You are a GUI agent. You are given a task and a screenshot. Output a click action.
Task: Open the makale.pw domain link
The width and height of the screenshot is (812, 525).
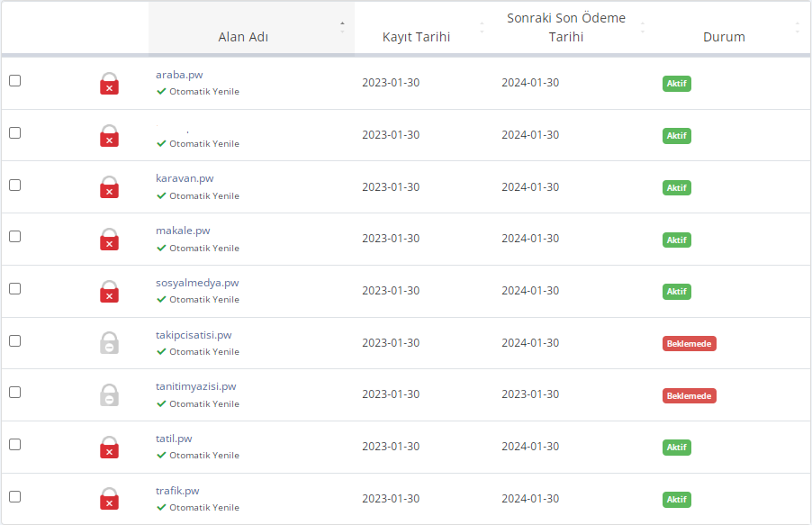coord(183,231)
